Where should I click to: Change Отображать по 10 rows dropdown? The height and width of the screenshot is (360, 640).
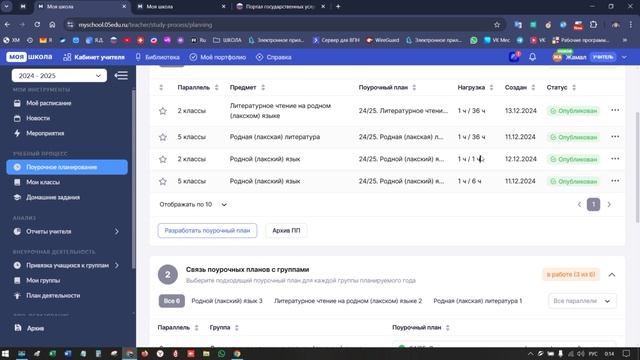[x=193, y=204]
